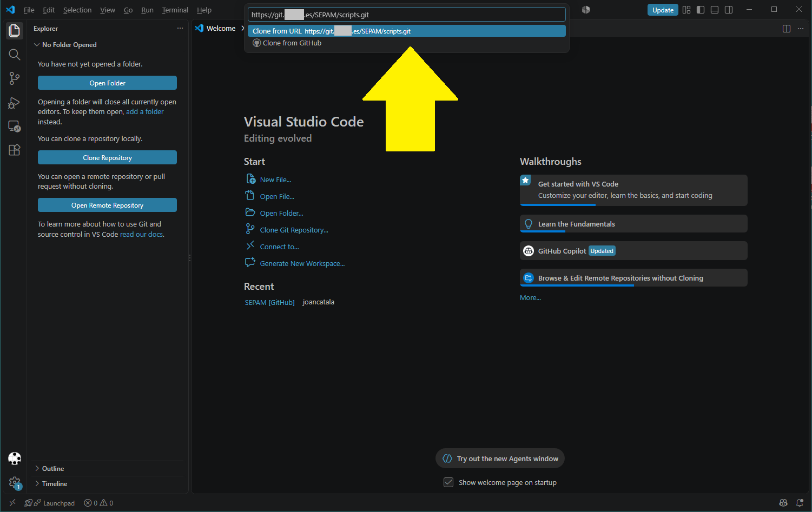The image size is (812, 512).
Task: Uncheck Show welcome page on startup
Action: point(448,482)
